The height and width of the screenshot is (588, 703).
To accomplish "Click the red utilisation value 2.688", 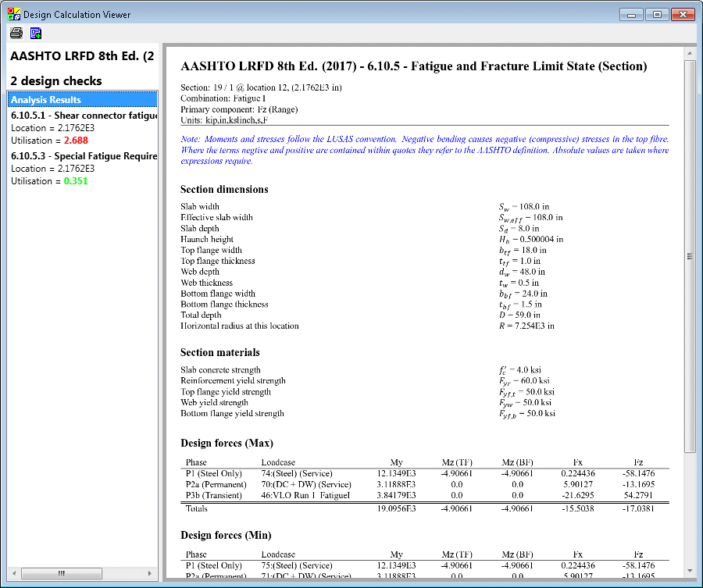I will tap(76, 141).
